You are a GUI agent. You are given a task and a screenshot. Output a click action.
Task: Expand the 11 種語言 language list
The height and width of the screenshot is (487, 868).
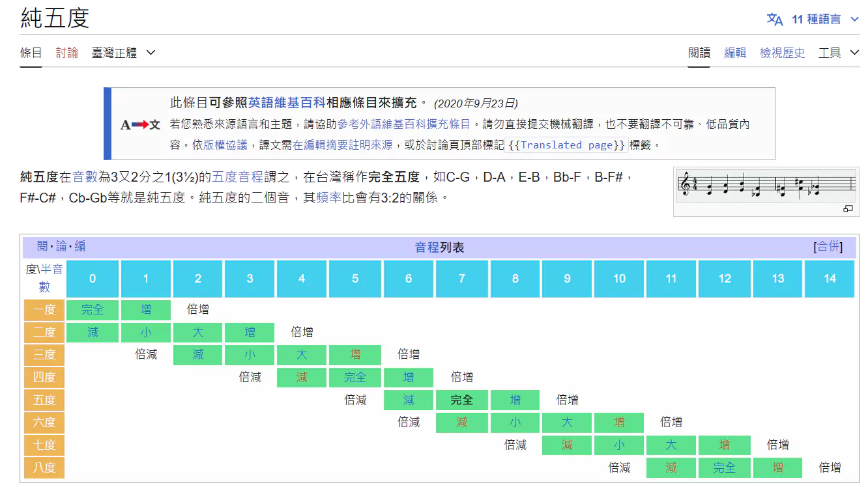click(825, 20)
